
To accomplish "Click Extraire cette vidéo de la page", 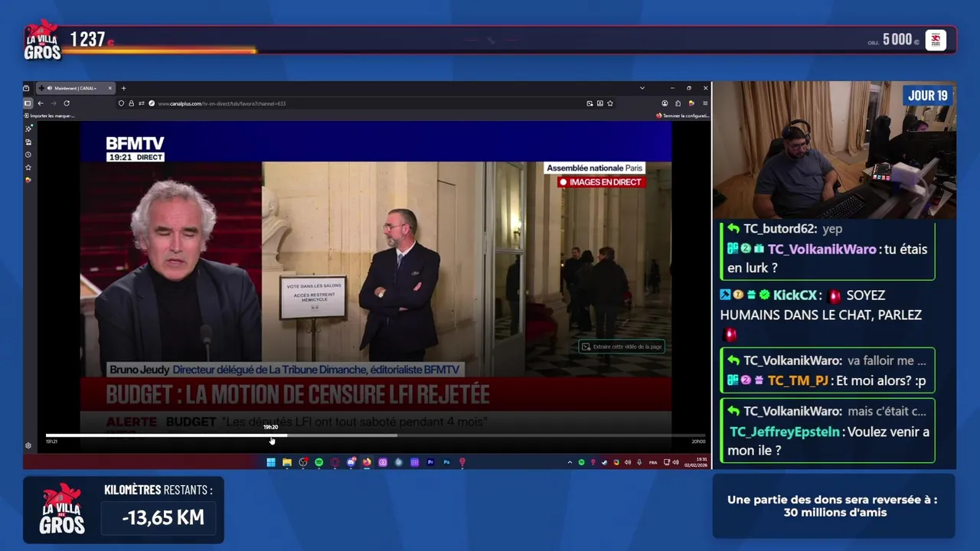I will [x=622, y=347].
